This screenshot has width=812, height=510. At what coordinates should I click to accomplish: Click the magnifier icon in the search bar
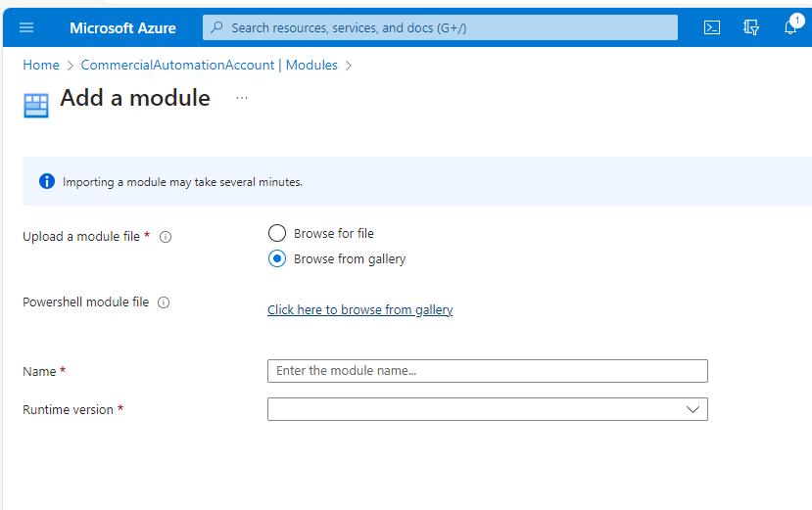(217, 27)
